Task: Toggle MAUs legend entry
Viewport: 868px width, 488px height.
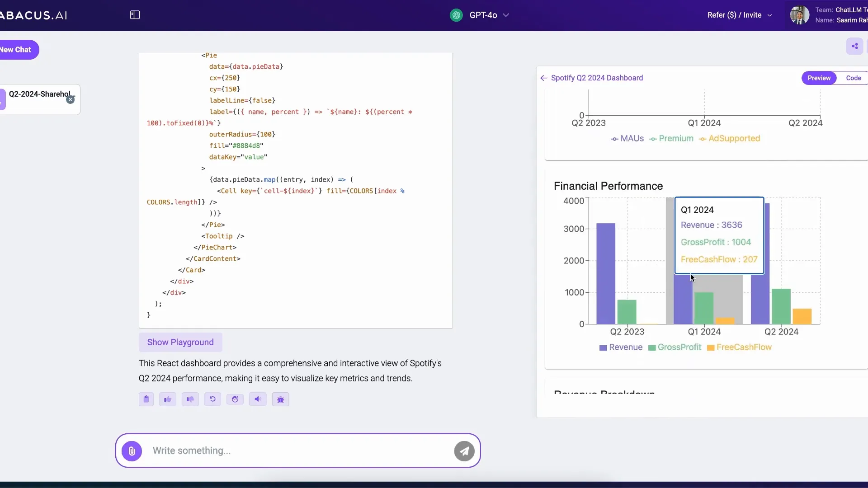Action: pos(627,139)
